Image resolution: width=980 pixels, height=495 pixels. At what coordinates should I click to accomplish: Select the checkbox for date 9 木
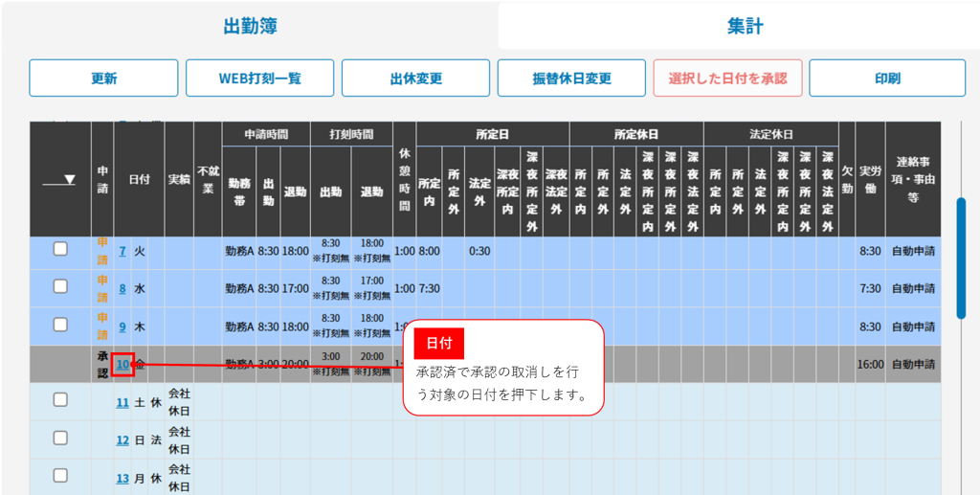[x=60, y=325]
